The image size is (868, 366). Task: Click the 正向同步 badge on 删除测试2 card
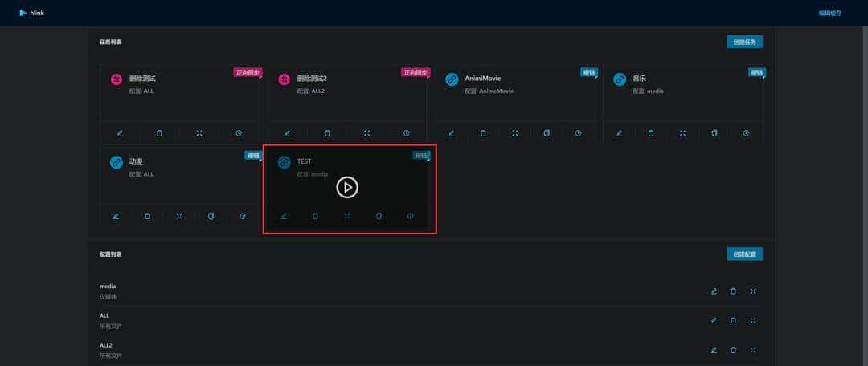point(416,72)
